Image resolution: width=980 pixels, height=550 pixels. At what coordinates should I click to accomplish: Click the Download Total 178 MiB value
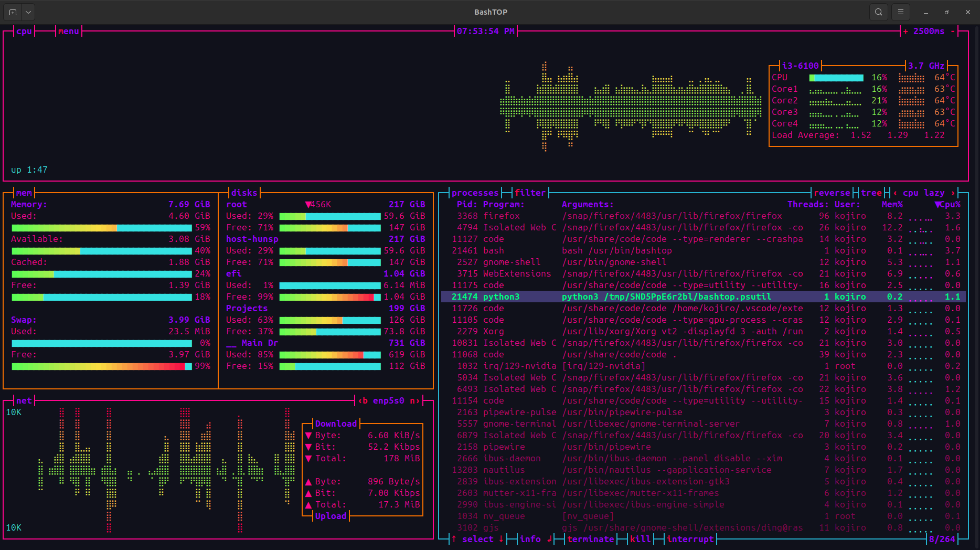click(402, 459)
